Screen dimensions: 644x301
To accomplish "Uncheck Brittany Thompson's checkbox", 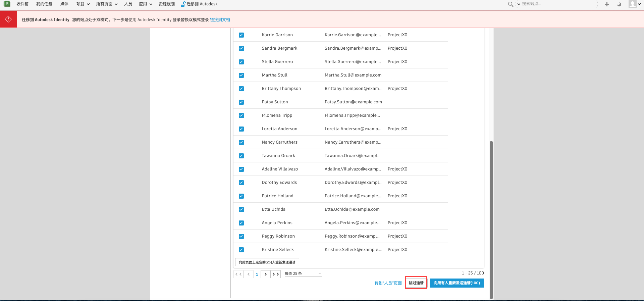I will click(241, 89).
